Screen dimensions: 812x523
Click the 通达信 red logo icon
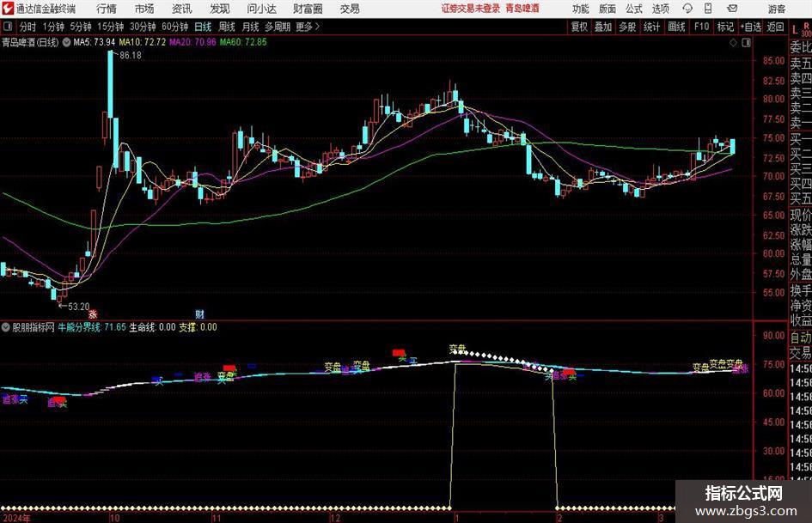[x=8, y=9]
